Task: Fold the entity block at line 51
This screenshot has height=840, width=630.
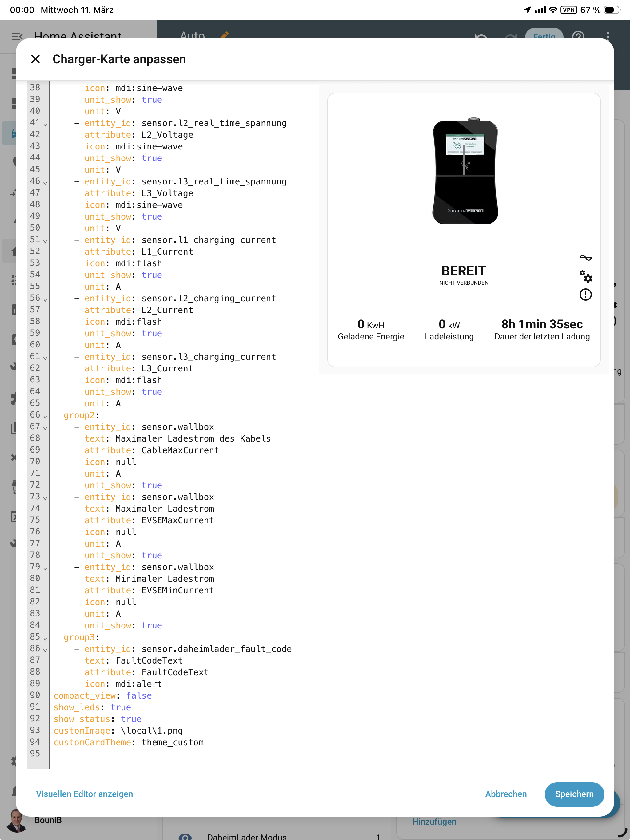Action: tap(45, 241)
